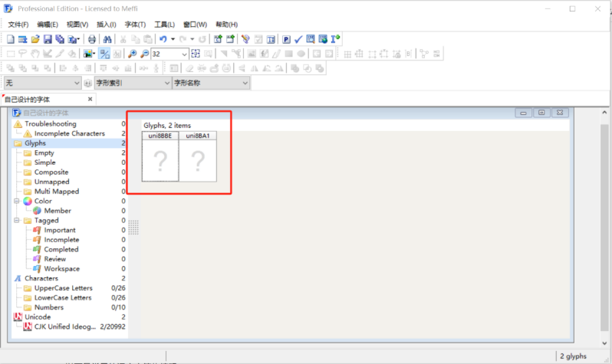Undo the last action with the blue arrow
Screen dimensions: 612x364
[163, 39]
